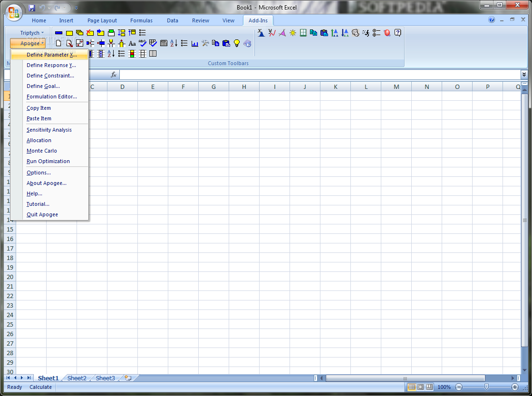Image resolution: width=532 pixels, height=396 pixels.
Task: Switch to Sheet3 worksheet tab
Action: tap(105, 378)
